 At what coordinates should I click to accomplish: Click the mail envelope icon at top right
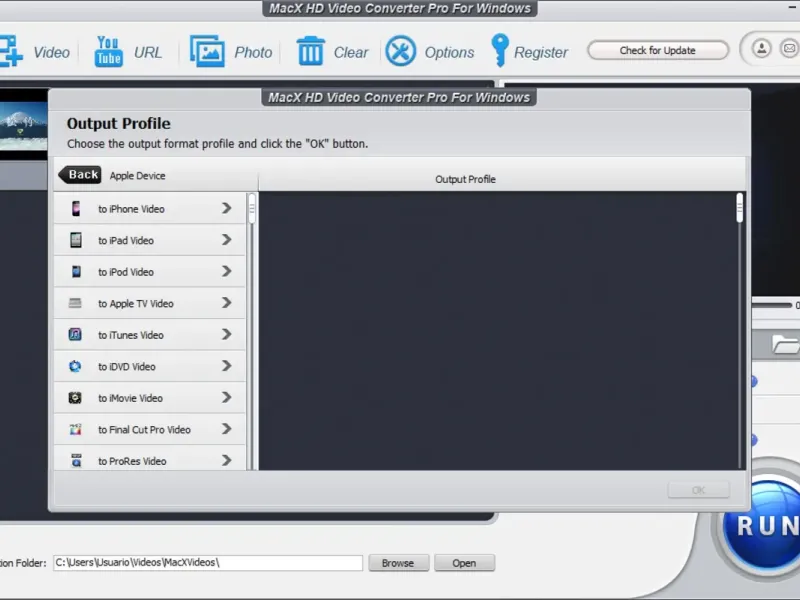(789, 49)
